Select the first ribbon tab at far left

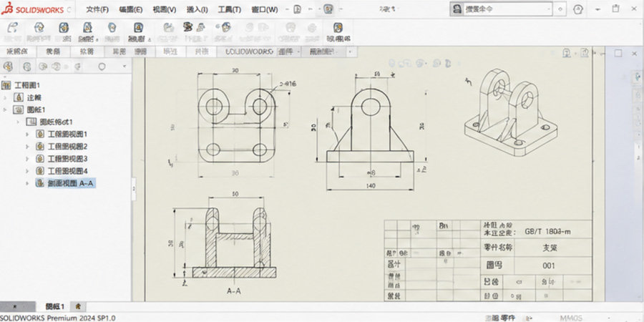[x=18, y=52]
